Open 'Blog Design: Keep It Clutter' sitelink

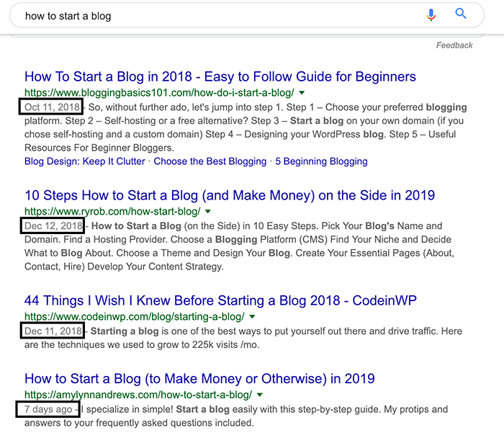coord(85,161)
